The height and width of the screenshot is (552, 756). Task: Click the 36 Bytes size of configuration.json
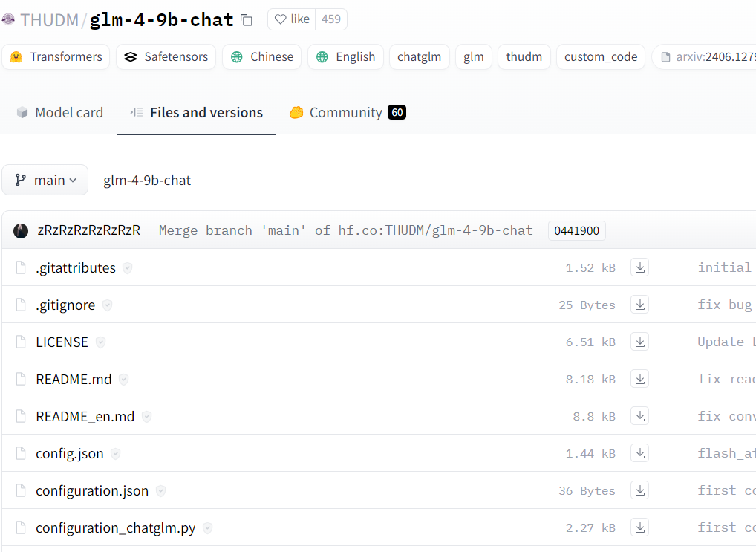click(587, 491)
